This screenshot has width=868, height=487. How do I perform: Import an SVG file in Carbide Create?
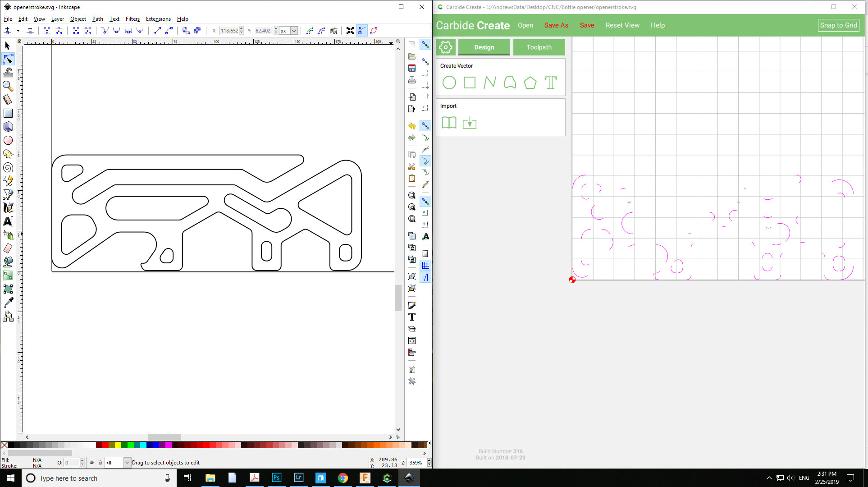click(469, 123)
